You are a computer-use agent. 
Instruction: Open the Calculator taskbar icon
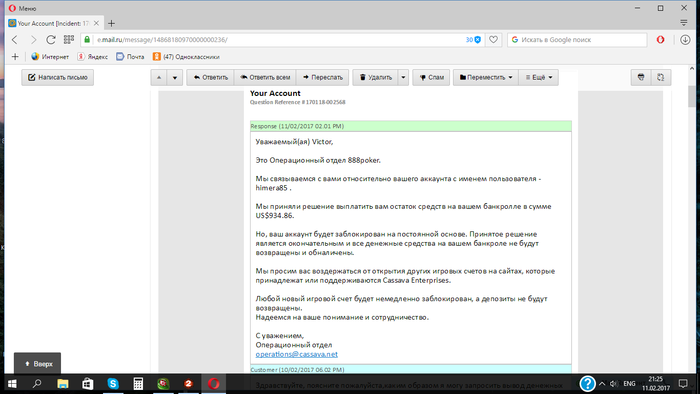click(x=138, y=384)
